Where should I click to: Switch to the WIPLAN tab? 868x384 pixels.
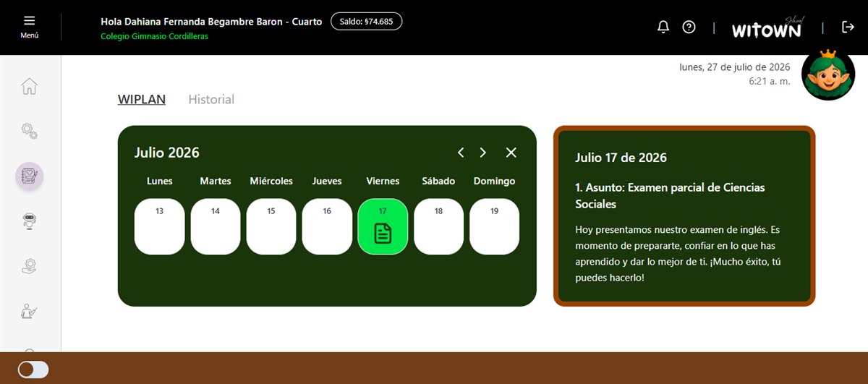click(142, 99)
